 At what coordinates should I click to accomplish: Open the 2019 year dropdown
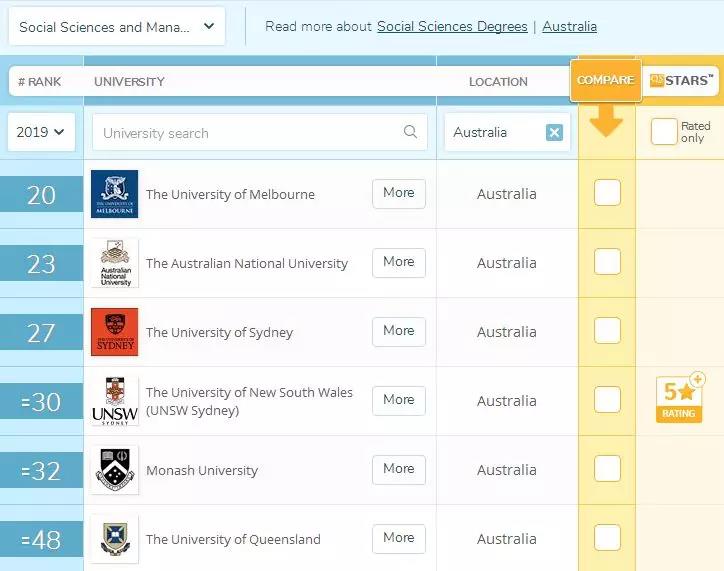41,132
